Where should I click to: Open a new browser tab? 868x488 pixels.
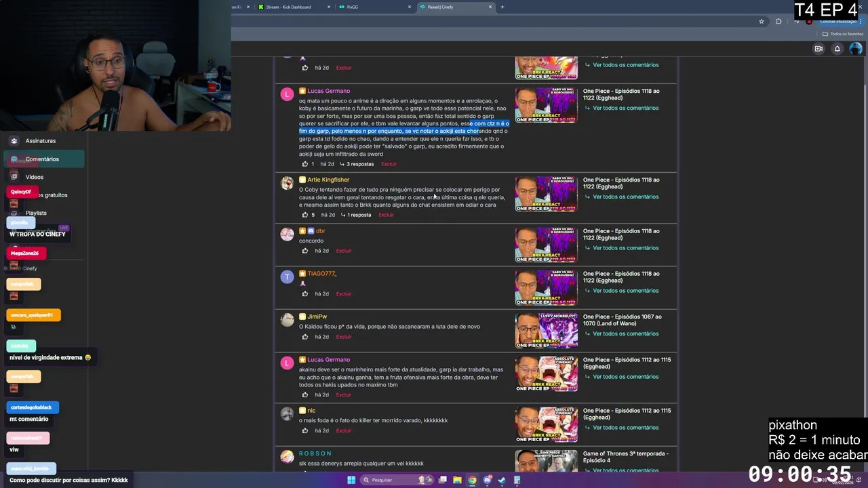coord(502,7)
